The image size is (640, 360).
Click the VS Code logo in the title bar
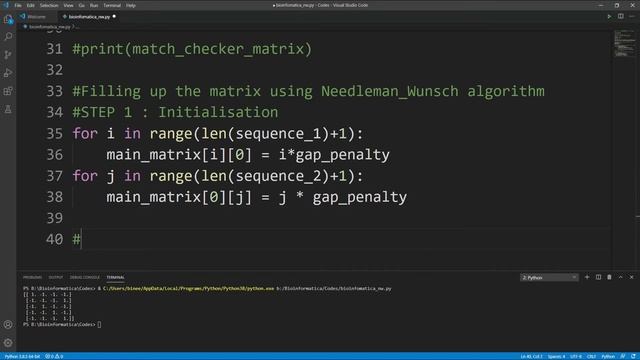coord(6,5)
